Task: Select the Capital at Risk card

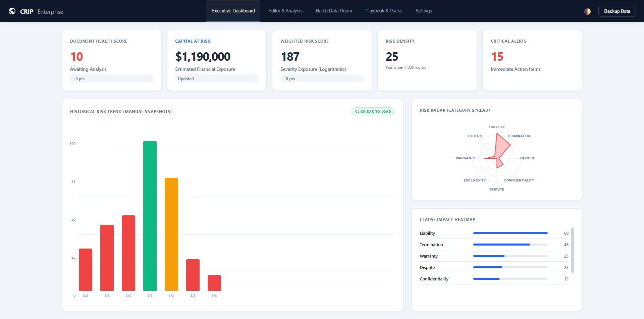Action: click(216, 60)
